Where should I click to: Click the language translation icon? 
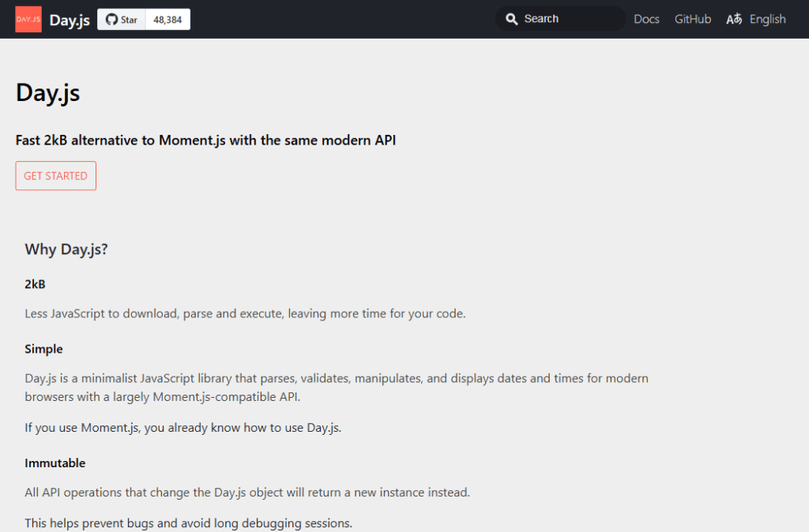tap(734, 20)
